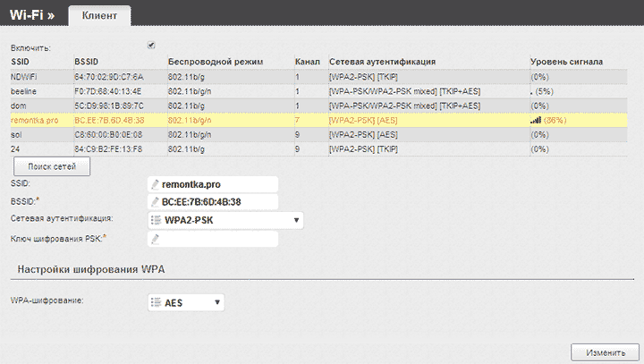Click the pencil icon in BSSID field
Viewport: 644px width, 364px height.
click(155, 201)
